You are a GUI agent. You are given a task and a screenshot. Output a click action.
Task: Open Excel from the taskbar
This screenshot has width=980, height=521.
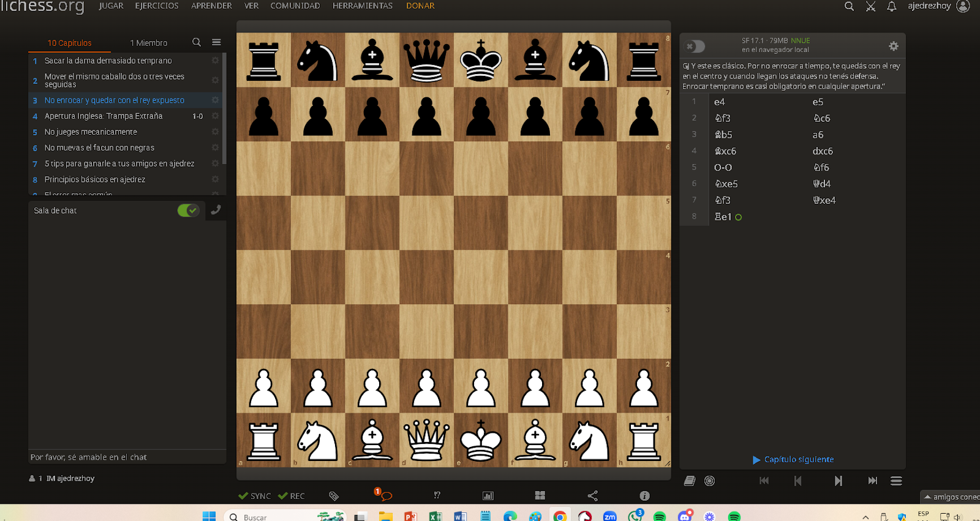click(x=435, y=516)
